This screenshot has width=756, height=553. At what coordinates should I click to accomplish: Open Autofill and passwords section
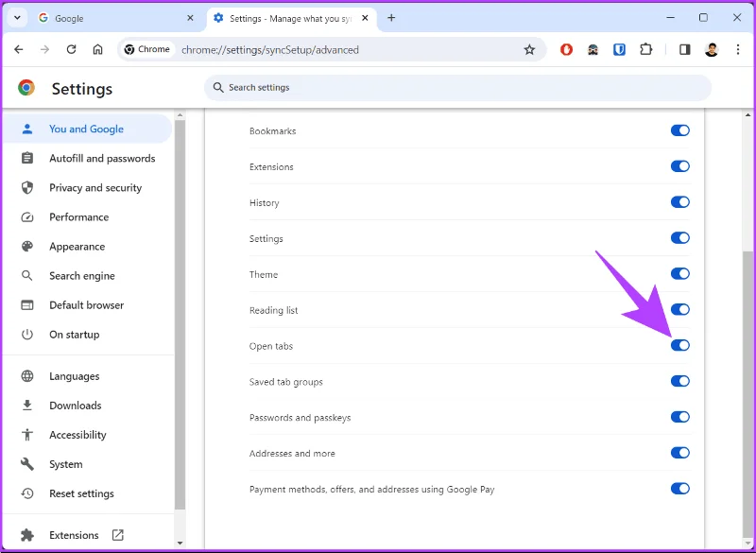click(87, 158)
